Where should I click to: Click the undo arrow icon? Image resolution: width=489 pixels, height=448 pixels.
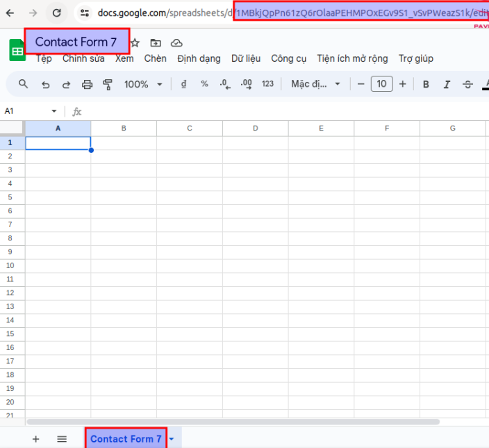click(45, 84)
